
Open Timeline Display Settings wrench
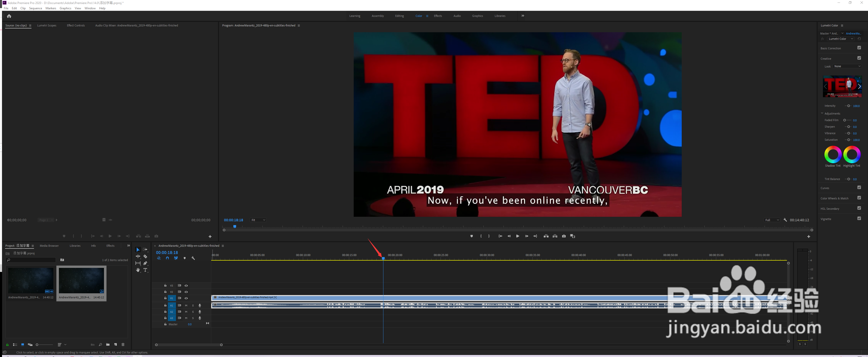[193, 258]
